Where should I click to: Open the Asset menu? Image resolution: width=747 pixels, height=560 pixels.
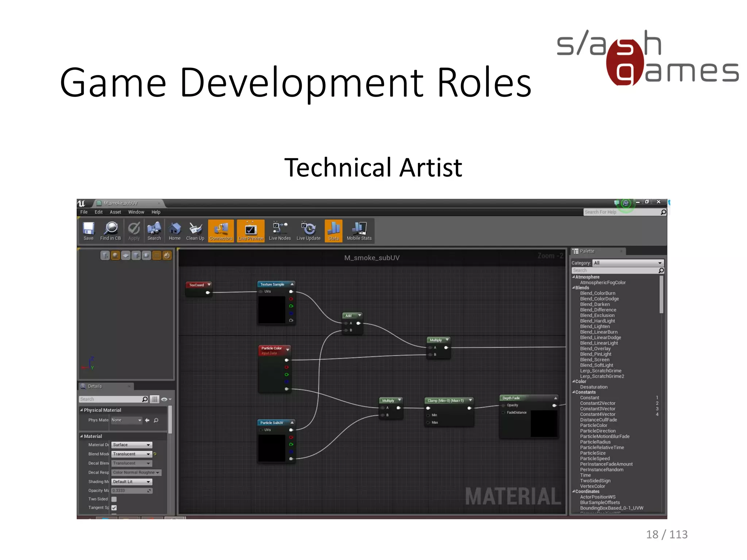click(115, 212)
